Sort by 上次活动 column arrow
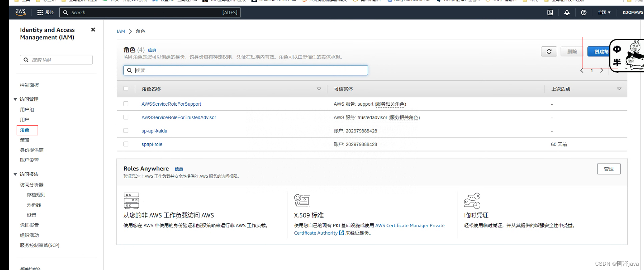Screen dimensions: 644x270 pos(619,89)
